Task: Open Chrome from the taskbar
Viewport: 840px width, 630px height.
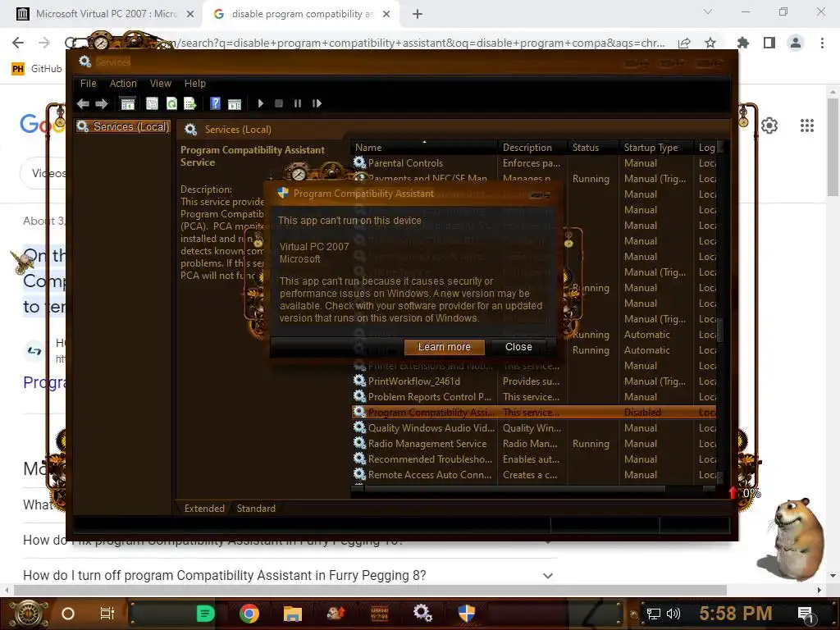Action: pyautogui.click(x=249, y=614)
